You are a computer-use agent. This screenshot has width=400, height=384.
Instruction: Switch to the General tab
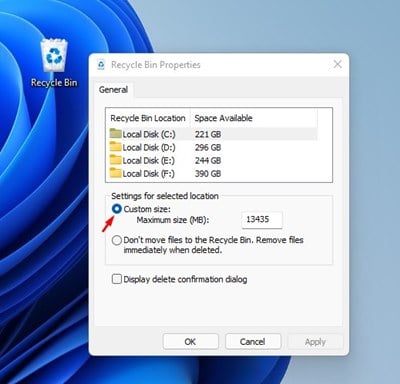pyautogui.click(x=113, y=90)
